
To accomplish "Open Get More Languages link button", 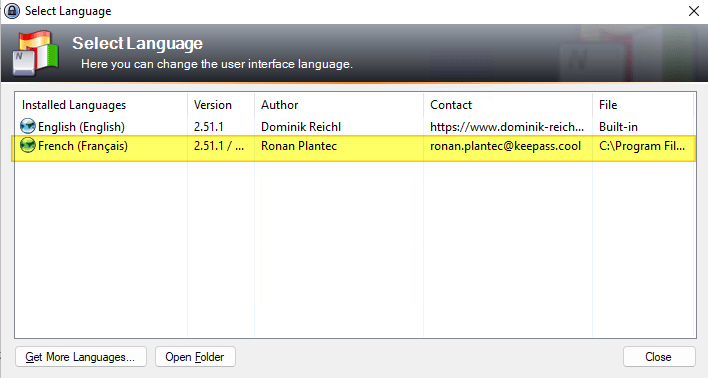I will [x=81, y=357].
